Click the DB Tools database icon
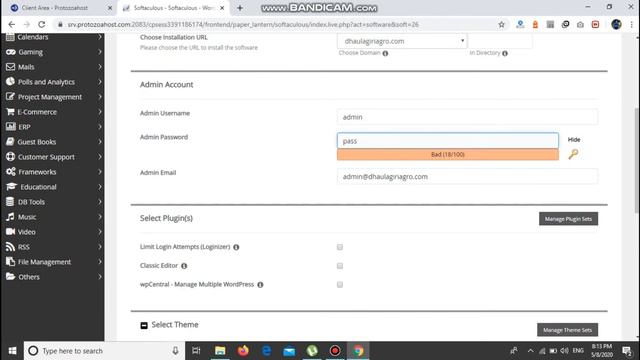 tap(10, 202)
